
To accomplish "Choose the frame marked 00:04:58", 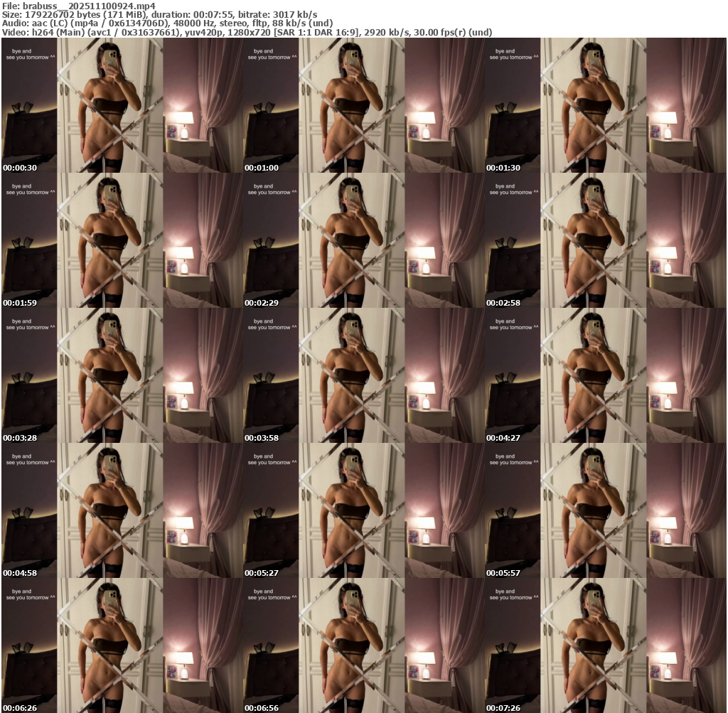I will point(122,510).
